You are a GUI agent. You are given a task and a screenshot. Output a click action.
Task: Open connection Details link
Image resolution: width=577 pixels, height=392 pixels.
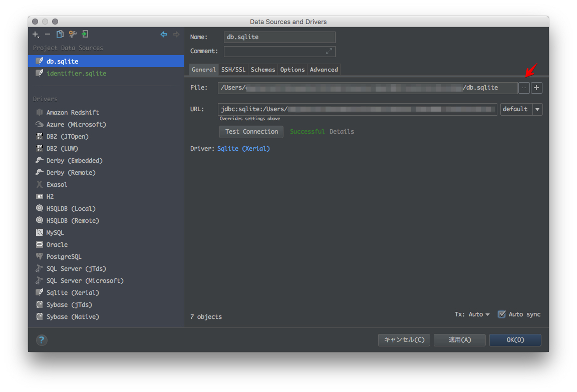(x=342, y=132)
